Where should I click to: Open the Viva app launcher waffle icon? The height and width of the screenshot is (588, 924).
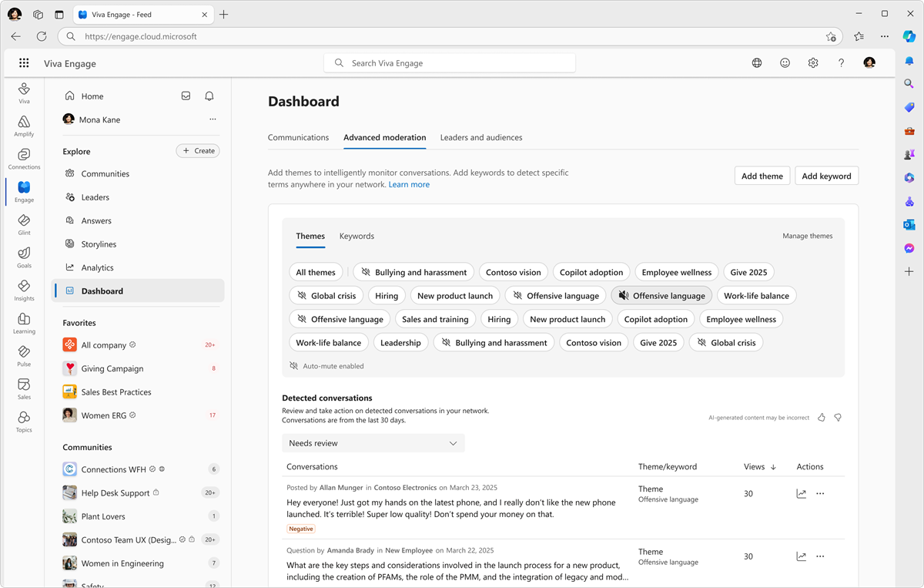click(24, 63)
